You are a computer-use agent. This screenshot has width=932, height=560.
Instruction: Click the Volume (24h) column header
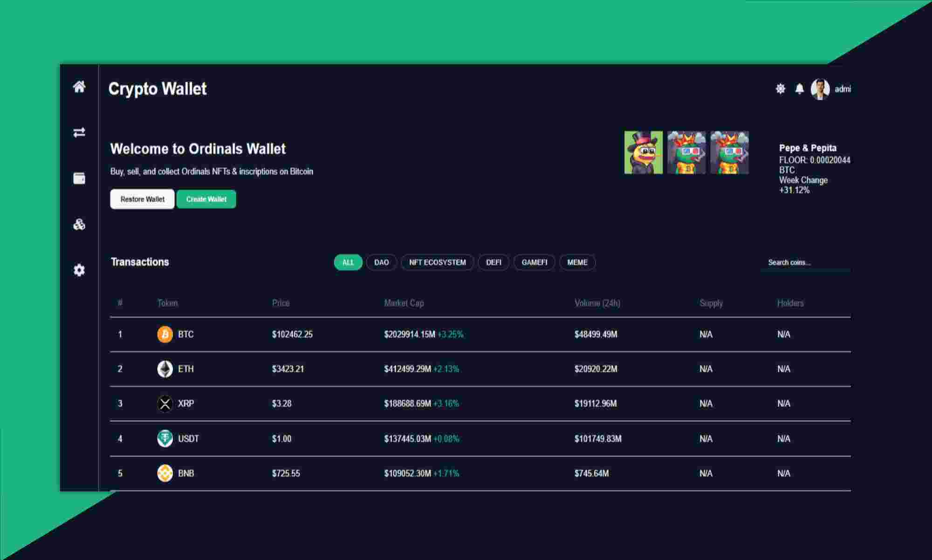(597, 303)
